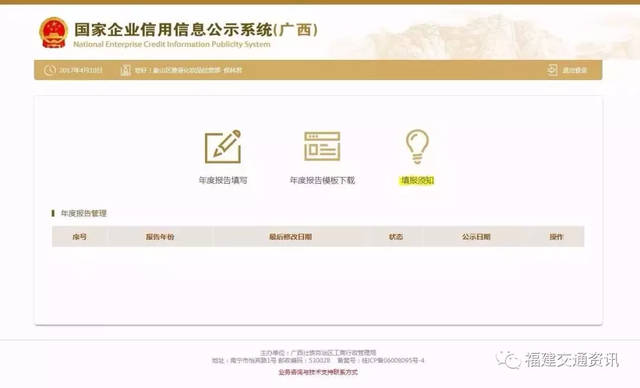The width and height of the screenshot is (640, 388).
Task: Click the 主办单位 footer line
Action: coord(318,353)
